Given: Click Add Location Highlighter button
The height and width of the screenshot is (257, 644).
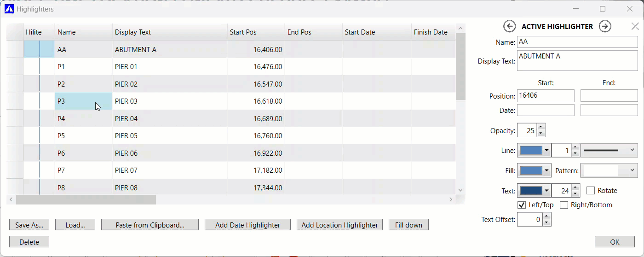Looking at the screenshot, I should [x=339, y=225].
